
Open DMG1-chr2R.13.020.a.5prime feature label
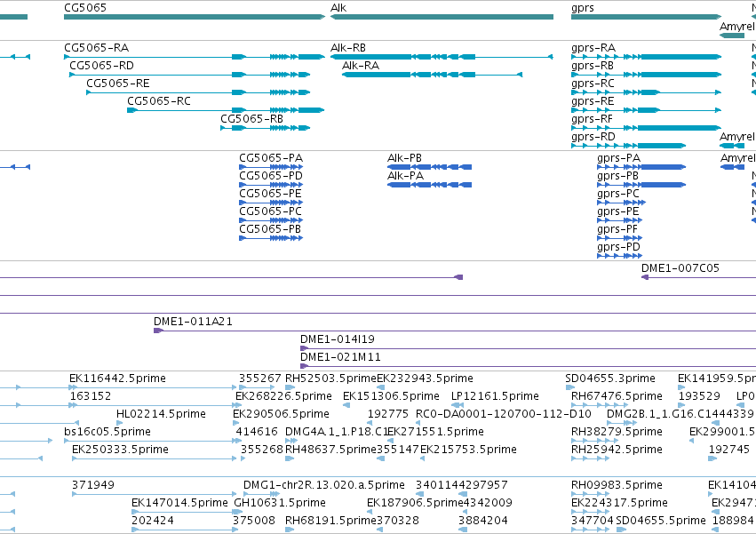tap(324, 485)
